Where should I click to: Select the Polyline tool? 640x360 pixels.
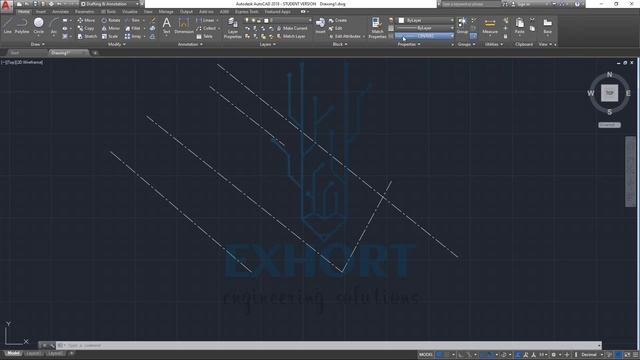point(22,25)
